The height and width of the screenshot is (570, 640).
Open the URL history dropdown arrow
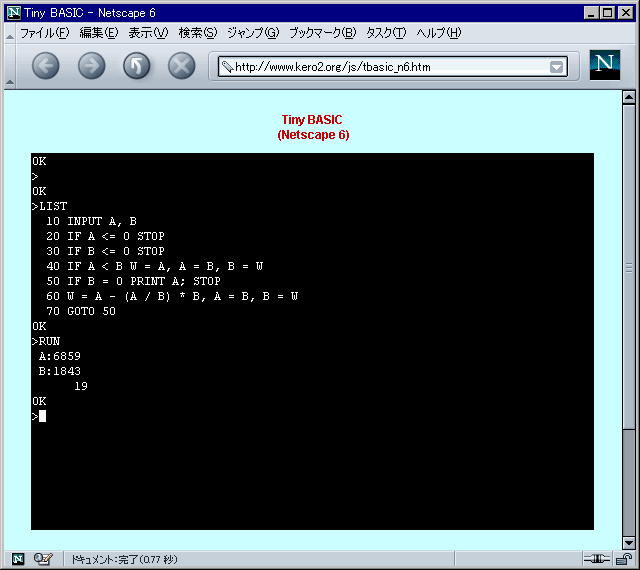point(556,67)
